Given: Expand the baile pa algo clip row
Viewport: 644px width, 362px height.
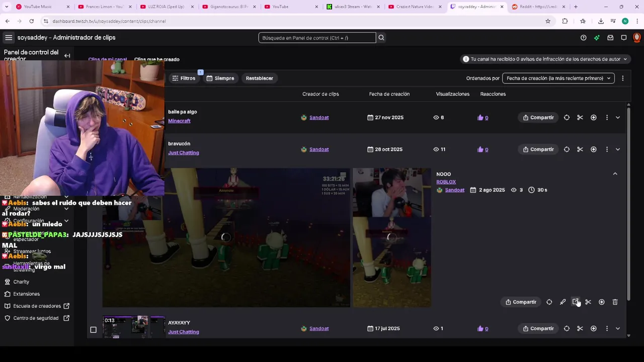Looking at the screenshot, I should click(618, 118).
